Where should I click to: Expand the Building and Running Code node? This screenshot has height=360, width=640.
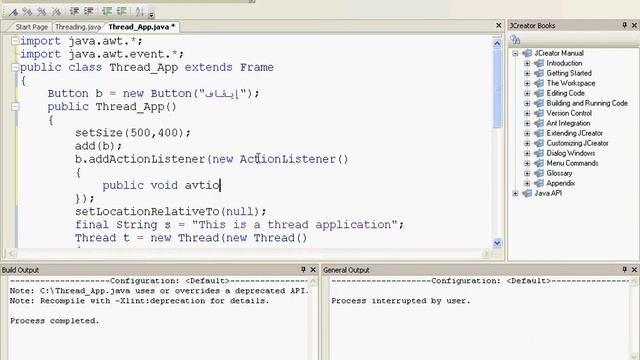point(527,103)
